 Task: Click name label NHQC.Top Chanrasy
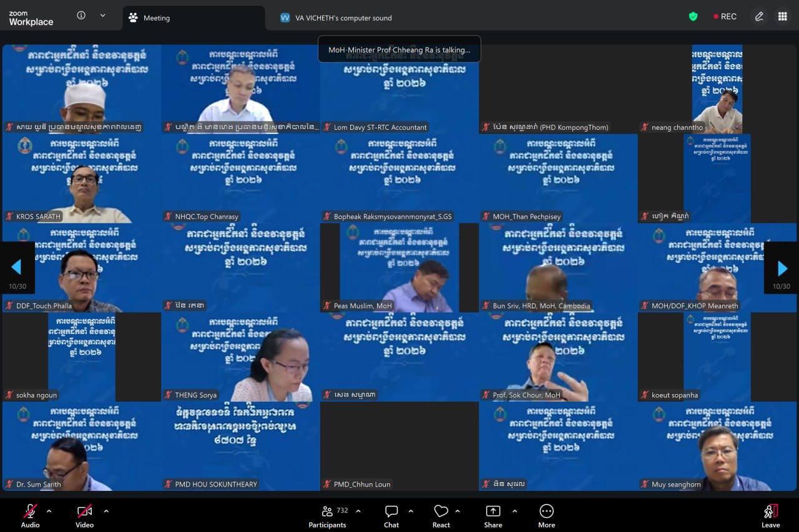pyautogui.click(x=207, y=216)
